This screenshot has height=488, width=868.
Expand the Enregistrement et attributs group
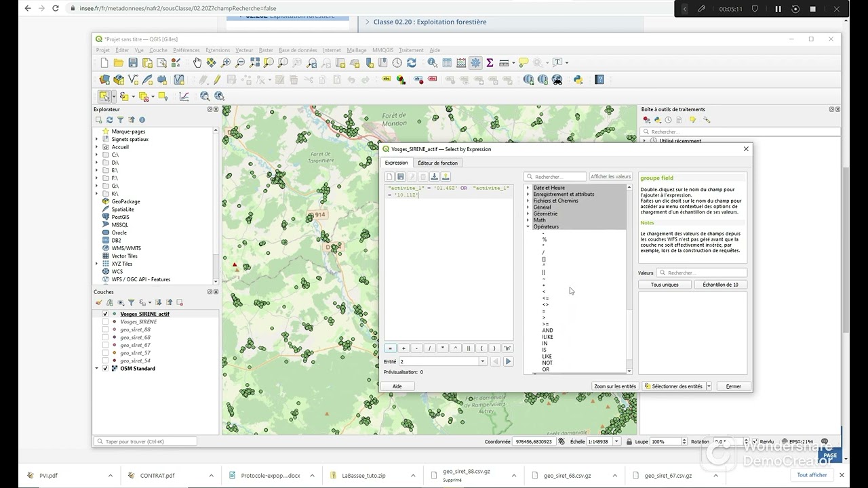click(528, 195)
